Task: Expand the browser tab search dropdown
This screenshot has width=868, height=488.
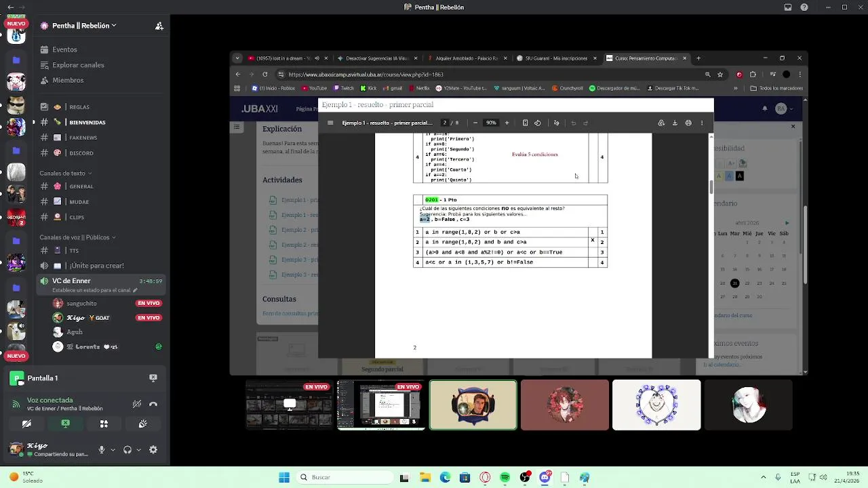Action: (x=237, y=58)
